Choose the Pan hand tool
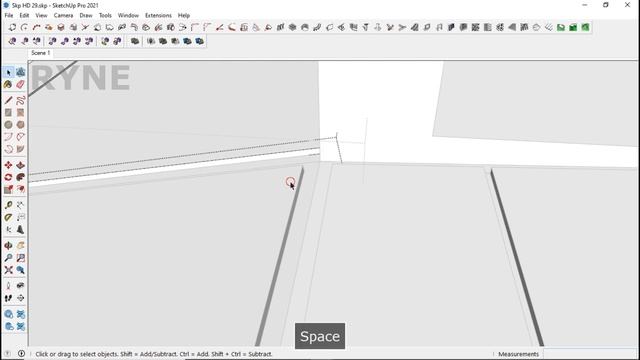The width and height of the screenshot is (640, 360). (x=20, y=246)
